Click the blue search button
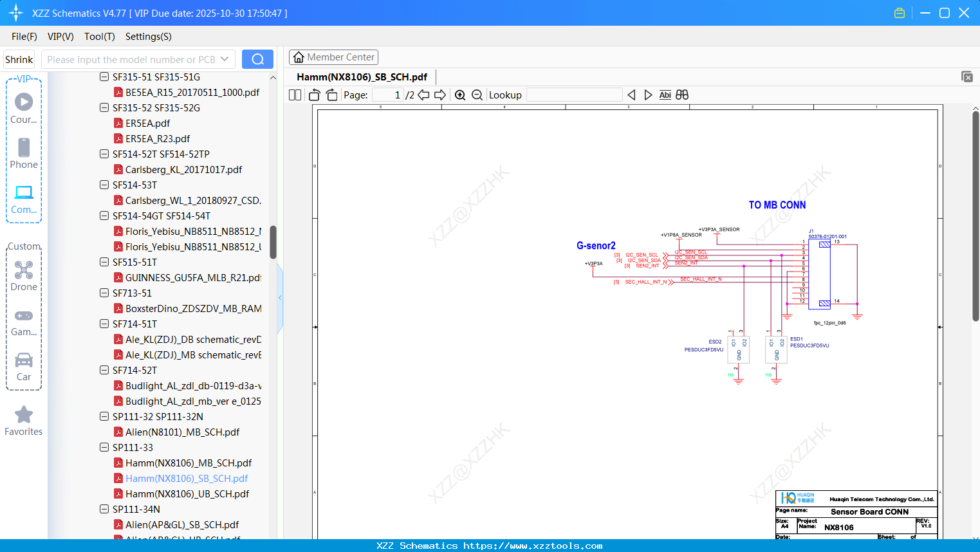 click(x=257, y=59)
